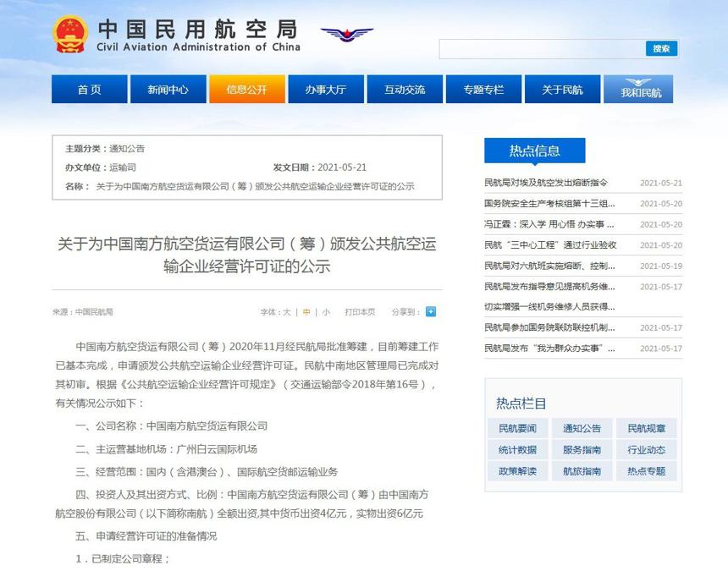The height and width of the screenshot is (571, 728).
Task: Open news 民航局发布“我为群众办实事”
Action: (x=549, y=349)
